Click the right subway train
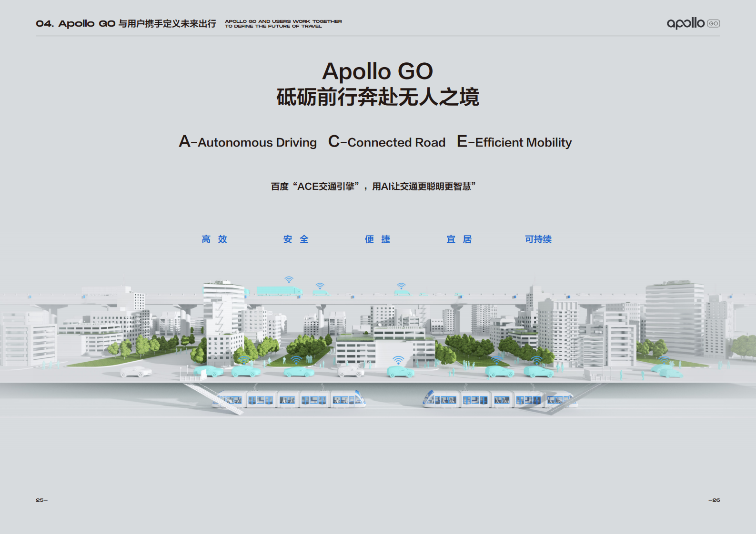 point(500,400)
